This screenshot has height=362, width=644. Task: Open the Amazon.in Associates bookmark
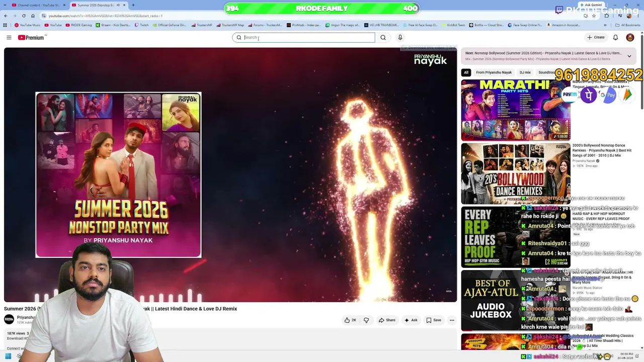[562, 25]
